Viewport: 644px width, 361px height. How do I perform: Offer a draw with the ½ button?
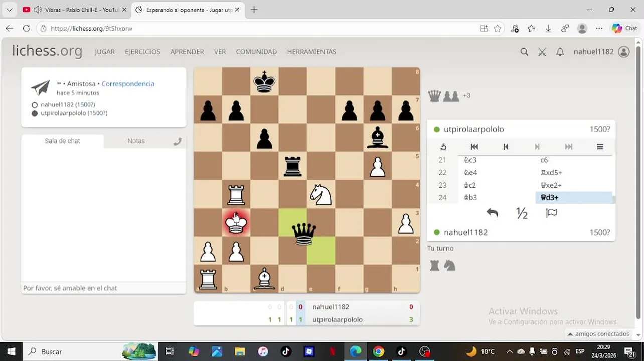pyautogui.click(x=522, y=213)
